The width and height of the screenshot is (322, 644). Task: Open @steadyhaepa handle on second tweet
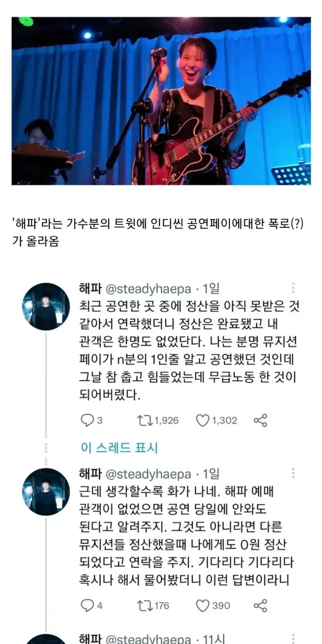point(148,474)
